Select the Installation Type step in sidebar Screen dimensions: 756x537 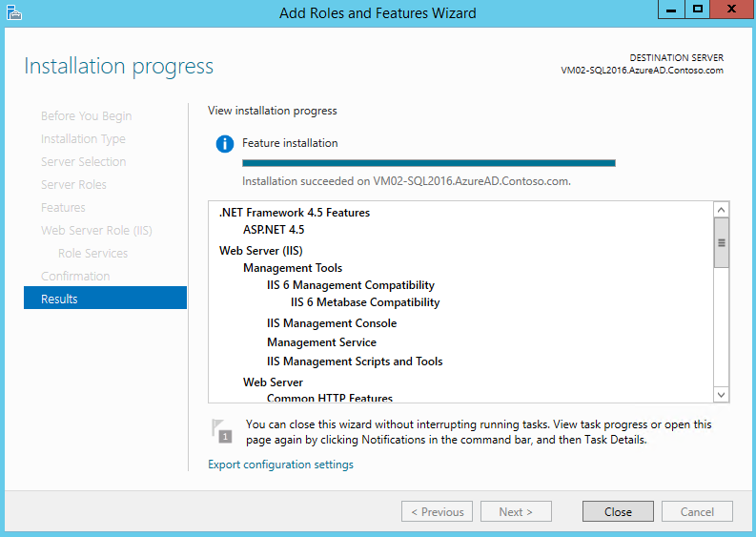[83, 139]
